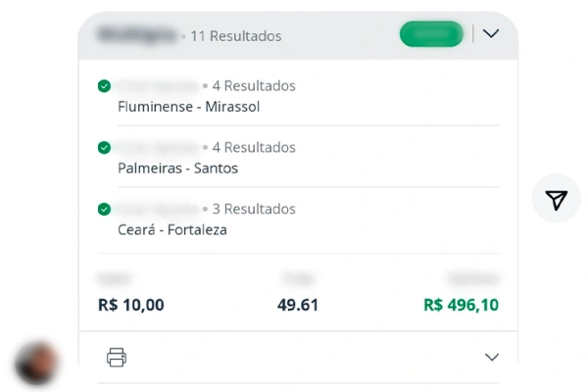This screenshot has height=392, width=588.
Task: Click the green pill status button
Action: (x=431, y=34)
